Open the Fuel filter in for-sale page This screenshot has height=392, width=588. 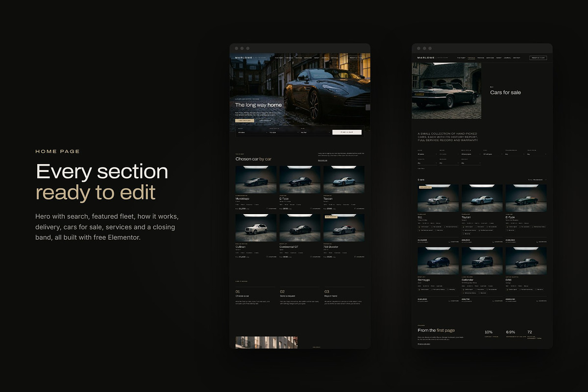coord(493,154)
